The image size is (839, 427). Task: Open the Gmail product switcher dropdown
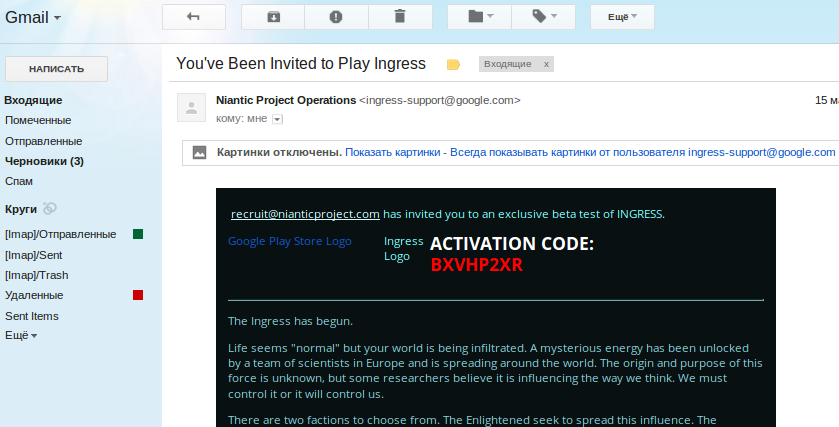click(x=33, y=18)
